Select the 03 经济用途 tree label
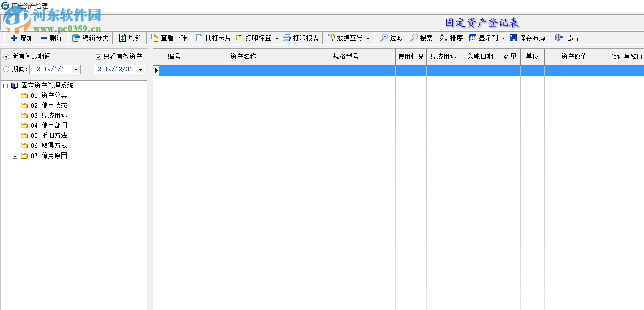The image size is (644, 310). point(49,116)
